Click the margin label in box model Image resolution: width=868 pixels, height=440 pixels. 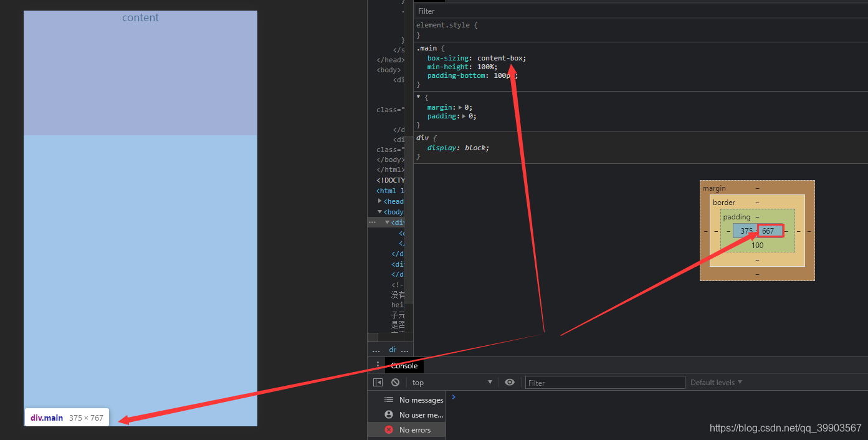click(x=714, y=188)
